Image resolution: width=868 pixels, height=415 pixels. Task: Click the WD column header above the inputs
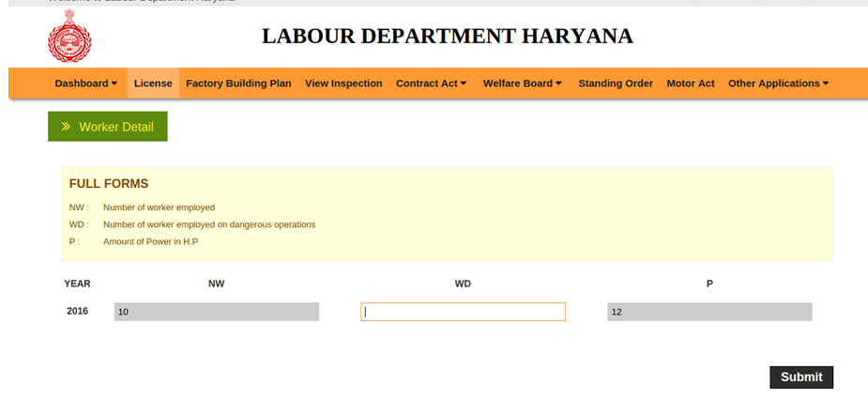[463, 283]
